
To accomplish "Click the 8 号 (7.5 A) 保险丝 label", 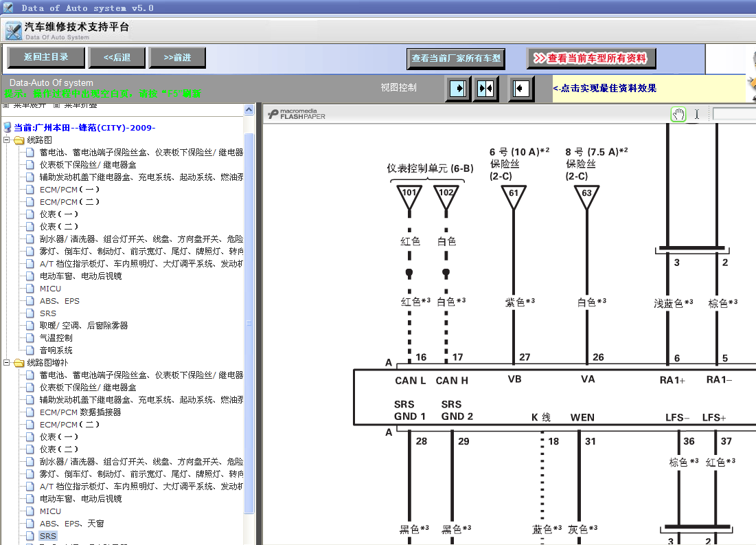I will [596, 164].
